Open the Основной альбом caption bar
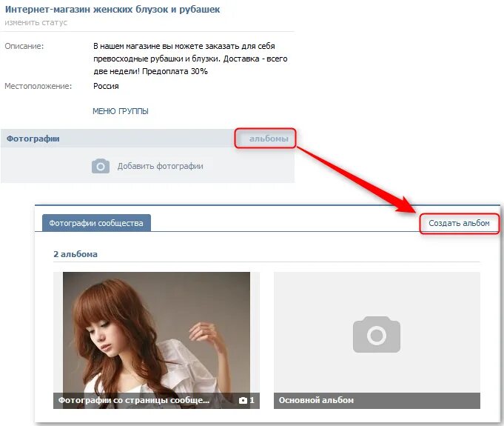 click(377, 400)
